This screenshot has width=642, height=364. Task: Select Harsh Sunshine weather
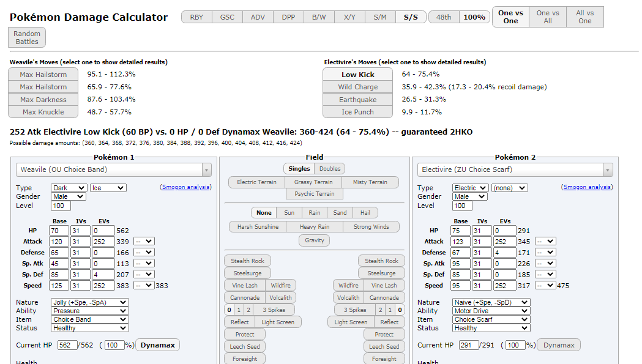click(x=258, y=227)
